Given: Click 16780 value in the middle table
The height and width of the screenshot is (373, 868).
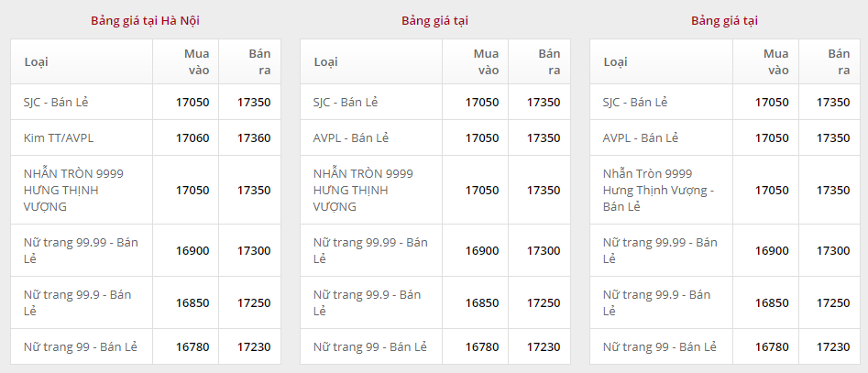Looking at the screenshot, I should coord(482,346).
